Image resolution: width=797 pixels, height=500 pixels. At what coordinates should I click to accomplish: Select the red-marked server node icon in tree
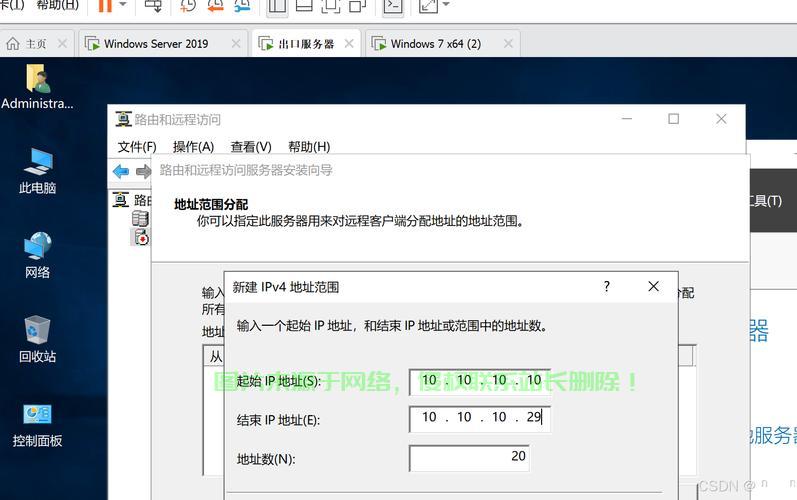pyautogui.click(x=141, y=237)
